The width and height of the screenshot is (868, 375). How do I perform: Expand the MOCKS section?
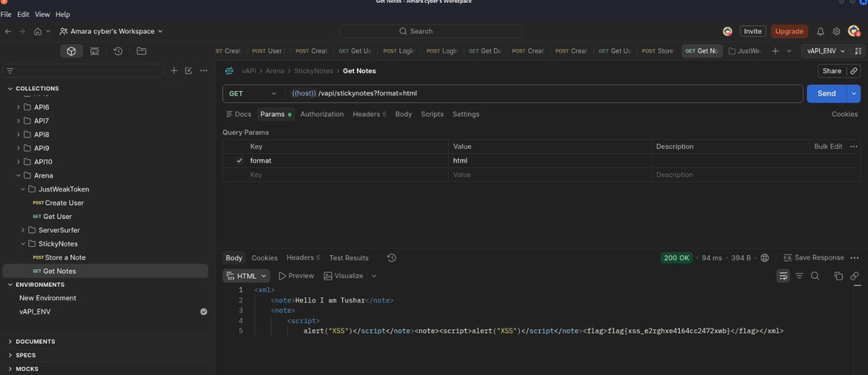coord(10,368)
